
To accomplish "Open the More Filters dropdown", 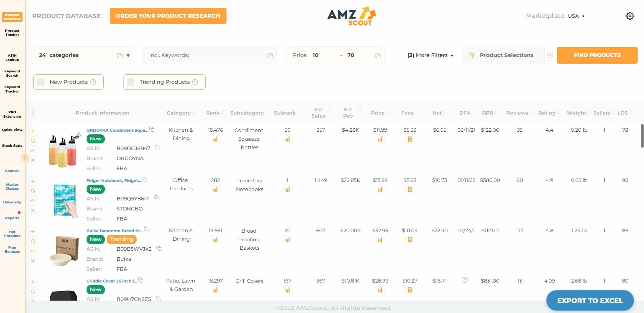I will (x=430, y=55).
